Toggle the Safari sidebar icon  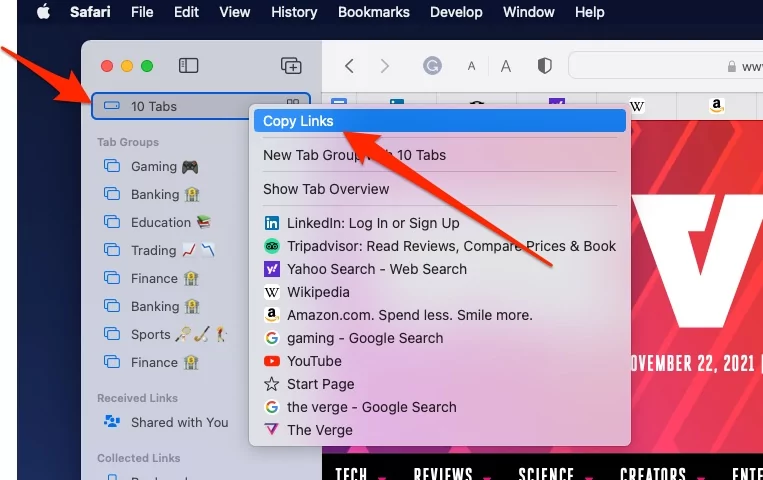[x=188, y=65]
